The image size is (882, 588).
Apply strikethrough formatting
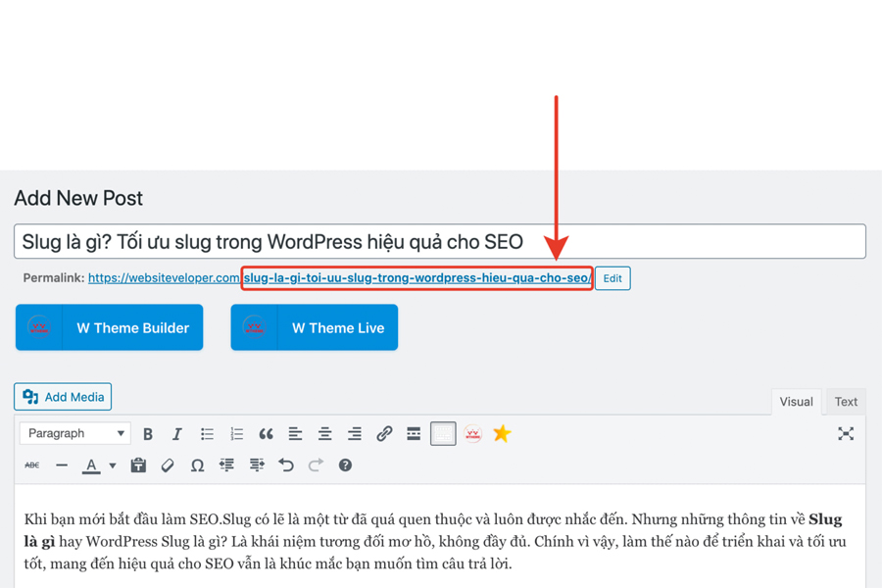coord(32,465)
